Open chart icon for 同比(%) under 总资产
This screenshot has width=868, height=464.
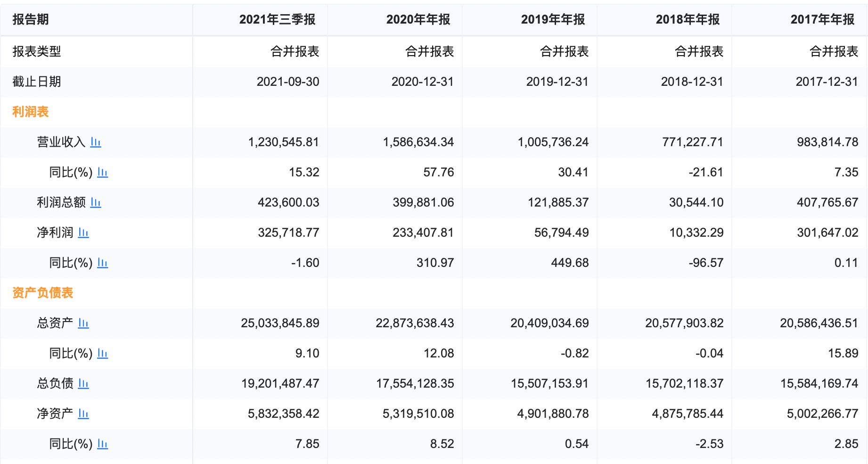pyautogui.click(x=103, y=354)
